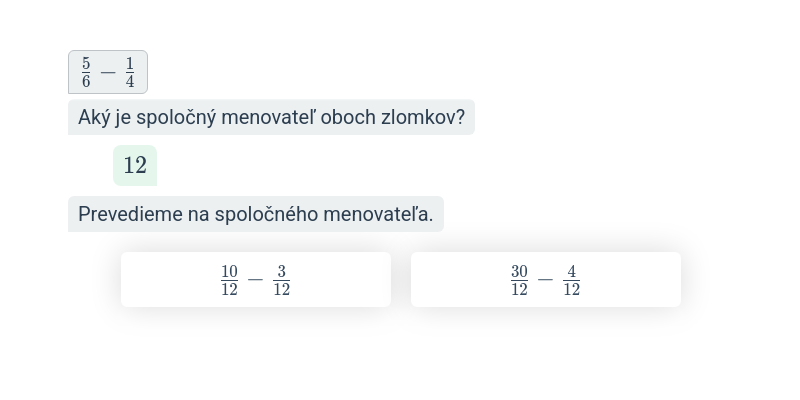Click the question about spoločný menovateľ
The image size is (800, 400).
[x=271, y=118]
